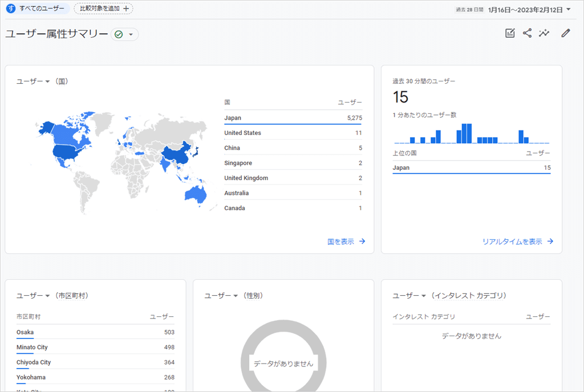The image size is (584, 392).
Task: Click the plus icon in 比較対象を追加
Action: coord(126,9)
